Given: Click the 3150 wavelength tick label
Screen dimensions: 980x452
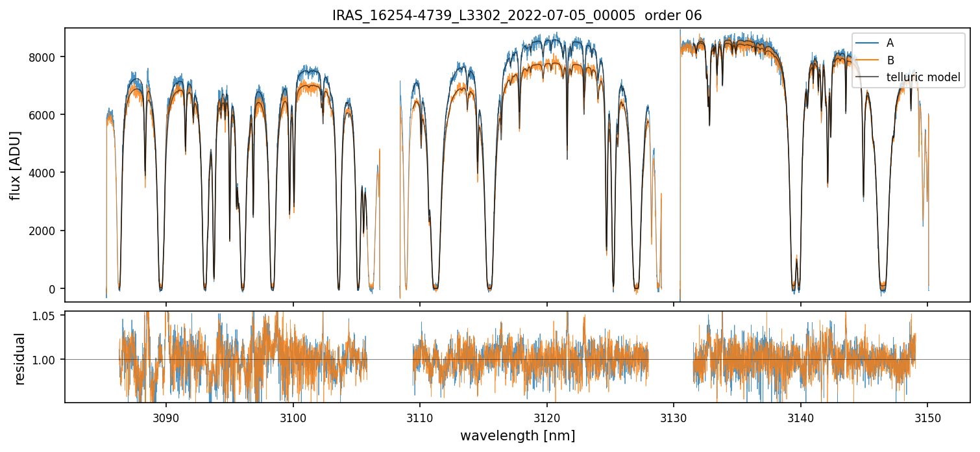Looking at the screenshot, I should 927,416.
